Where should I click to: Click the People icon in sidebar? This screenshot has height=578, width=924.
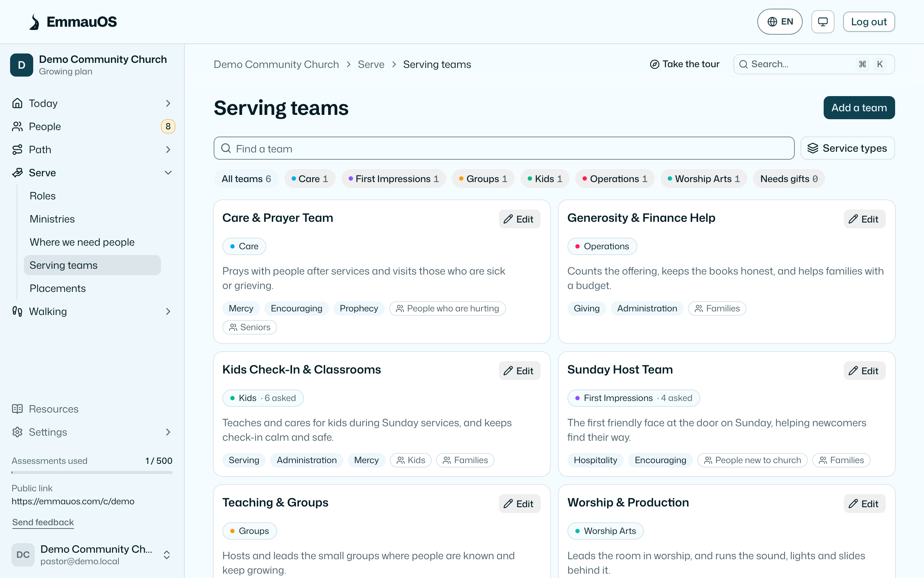point(17,126)
